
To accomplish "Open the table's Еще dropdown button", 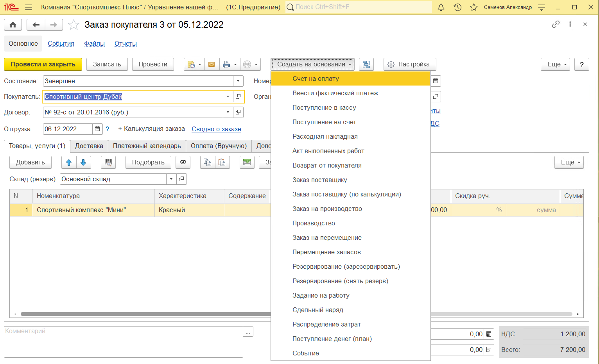I will click(569, 162).
